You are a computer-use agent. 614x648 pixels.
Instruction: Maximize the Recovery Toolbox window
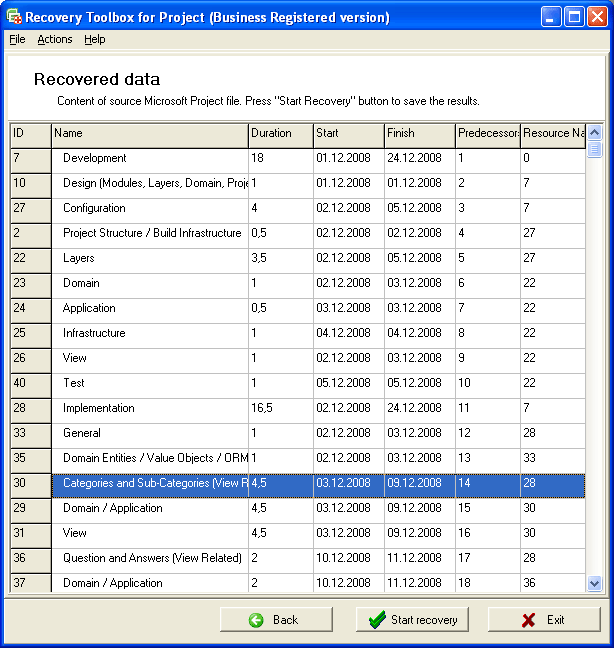(x=575, y=17)
